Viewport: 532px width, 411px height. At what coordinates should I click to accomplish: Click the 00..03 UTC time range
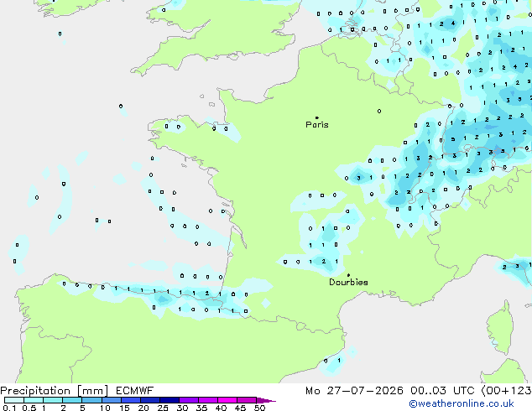point(442,391)
